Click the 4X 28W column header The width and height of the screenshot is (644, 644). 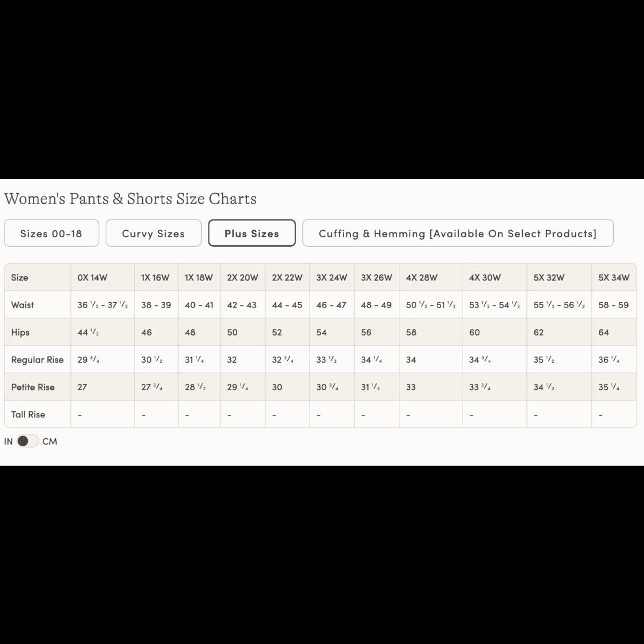click(x=422, y=278)
